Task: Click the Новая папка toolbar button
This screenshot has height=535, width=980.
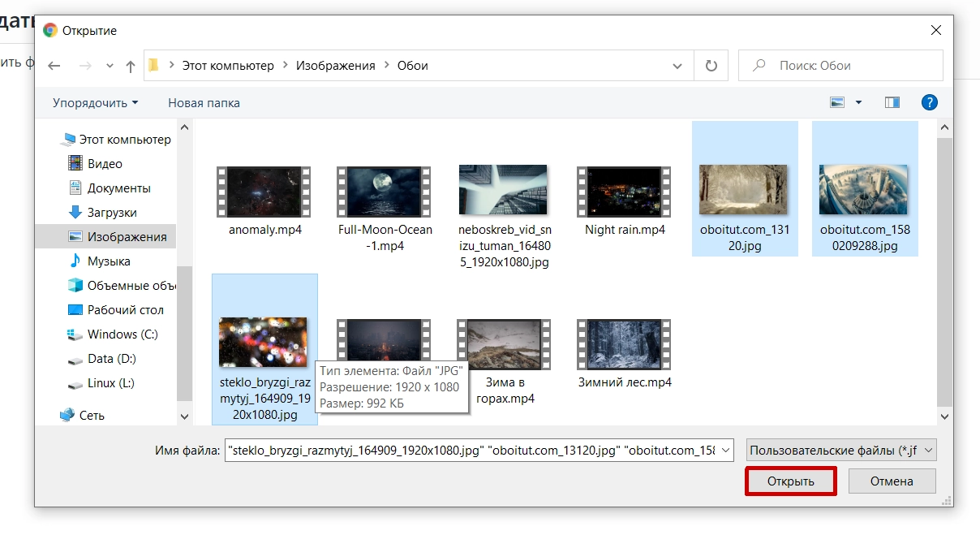Action: point(204,103)
